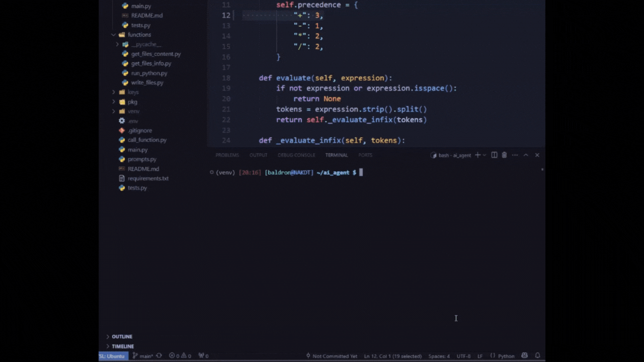Select the TERMINAL tab
This screenshot has width=644, height=362.
click(x=337, y=155)
